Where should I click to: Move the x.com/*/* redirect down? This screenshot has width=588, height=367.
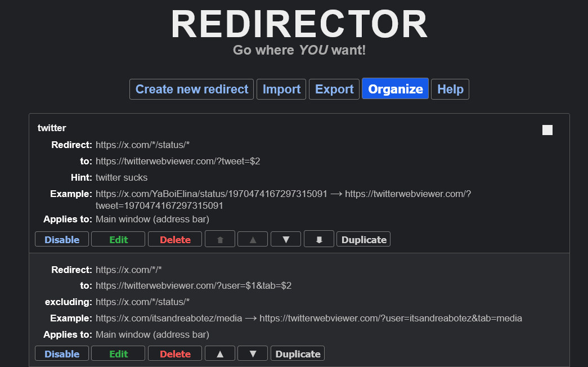tap(253, 353)
